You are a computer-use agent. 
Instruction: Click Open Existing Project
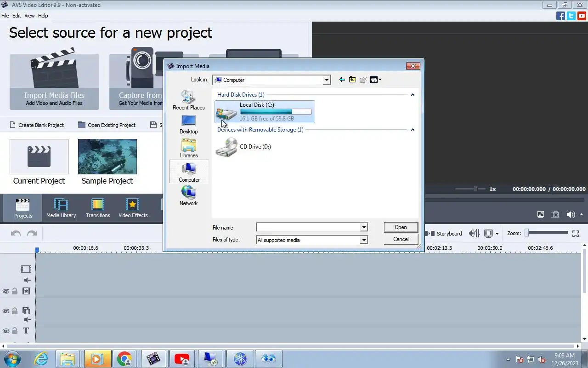(x=107, y=125)
